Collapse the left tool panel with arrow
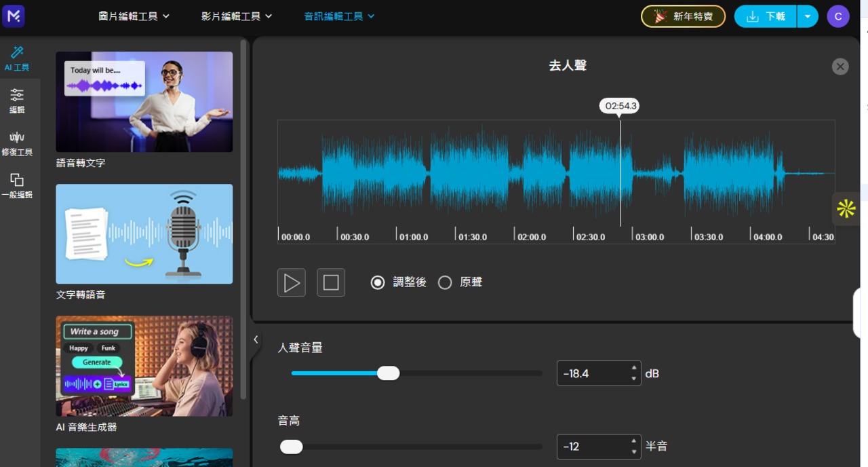This screenshot has width=868, height=467. click(x=256, y=339)
